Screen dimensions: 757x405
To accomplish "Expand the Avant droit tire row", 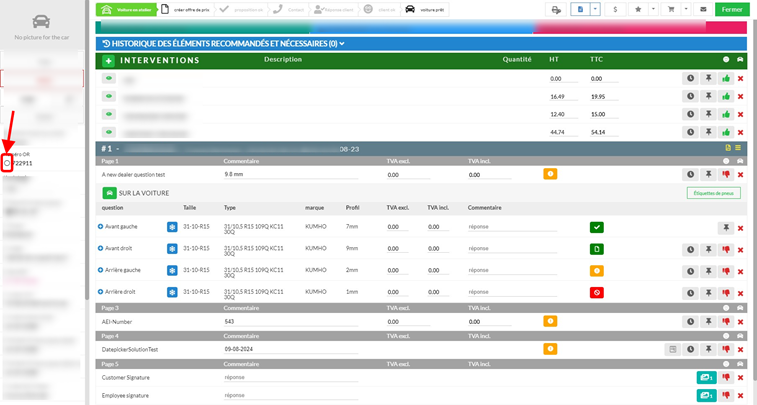I will click(x=100, y=248).
